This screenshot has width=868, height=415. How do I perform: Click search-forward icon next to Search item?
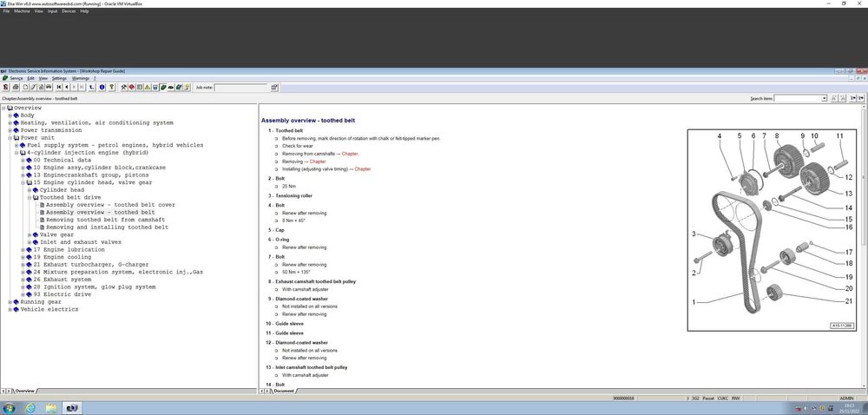(x=834, y=98)
